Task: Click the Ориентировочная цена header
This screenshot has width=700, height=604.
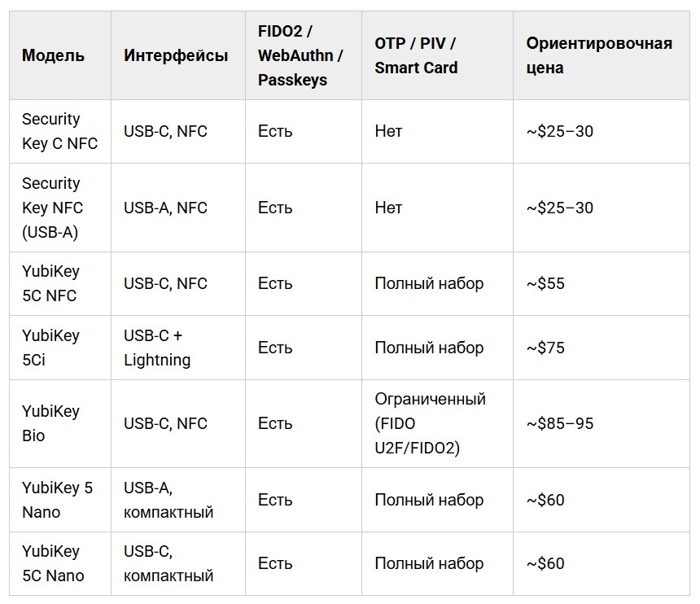Action: point(599,55)
